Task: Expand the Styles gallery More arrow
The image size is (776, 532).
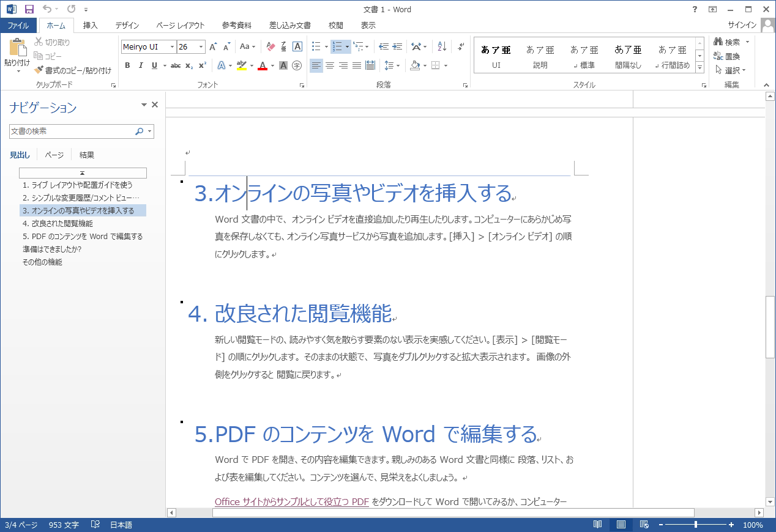Action: point(700,67)
